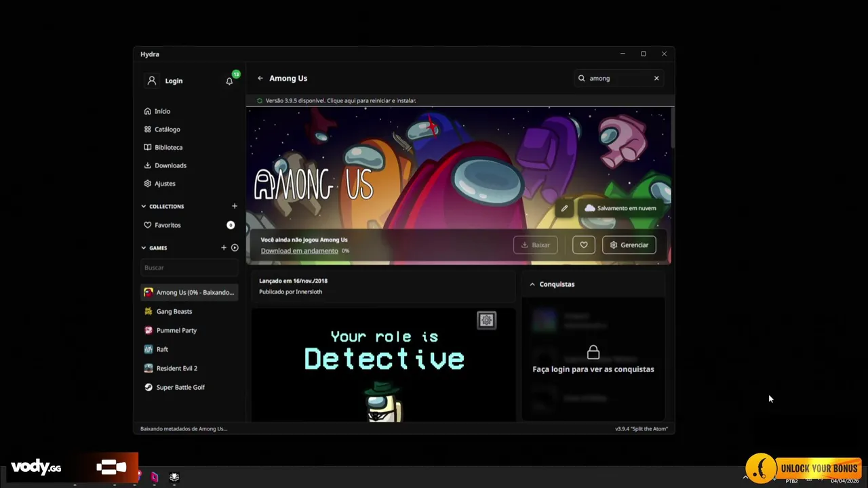This screenshot has width=868, height=488.
Task: Add a new collection with plus icon
Action: pyautogui.click(x=235, y=206)
